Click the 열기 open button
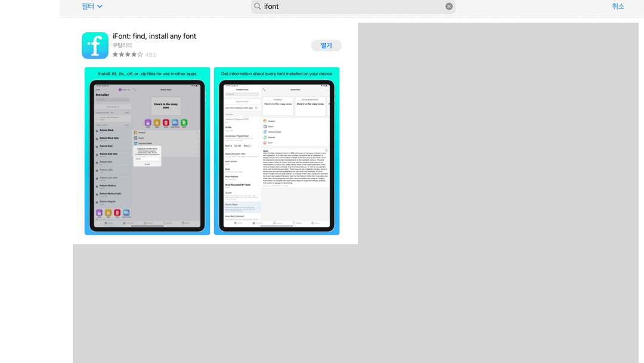The height and width of the screenshot is (363, 644). (x=326, y=45)
